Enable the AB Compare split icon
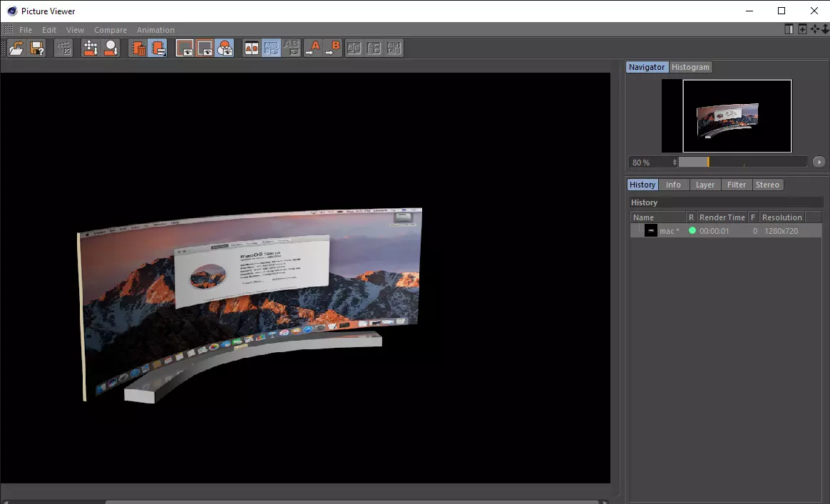 coord(252,48)
